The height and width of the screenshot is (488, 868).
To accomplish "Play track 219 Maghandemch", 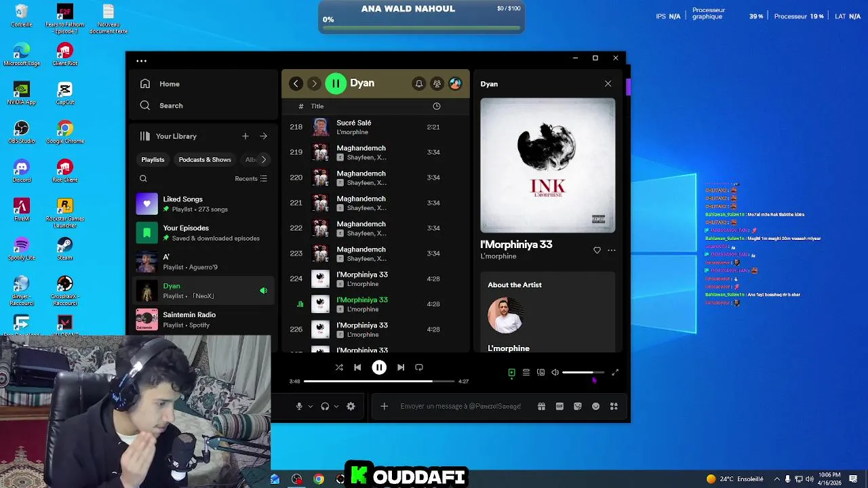I will click(x=375, y=152).
